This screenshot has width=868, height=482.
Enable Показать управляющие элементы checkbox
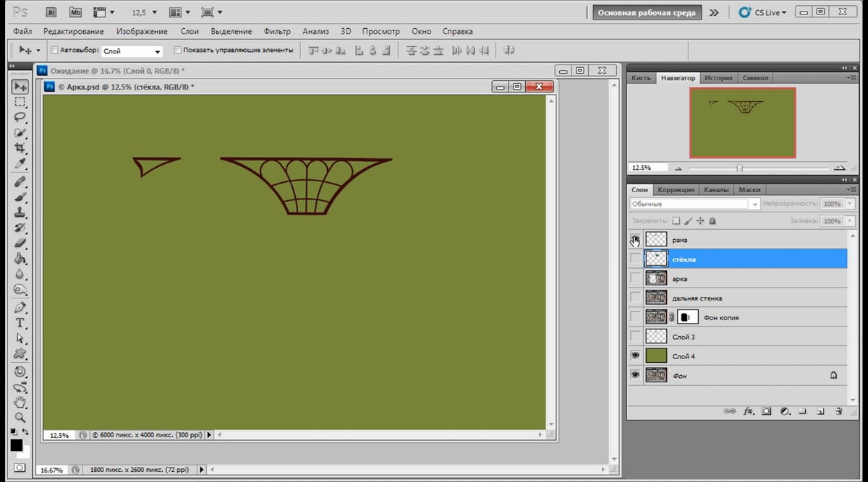[x=178, y=51]
